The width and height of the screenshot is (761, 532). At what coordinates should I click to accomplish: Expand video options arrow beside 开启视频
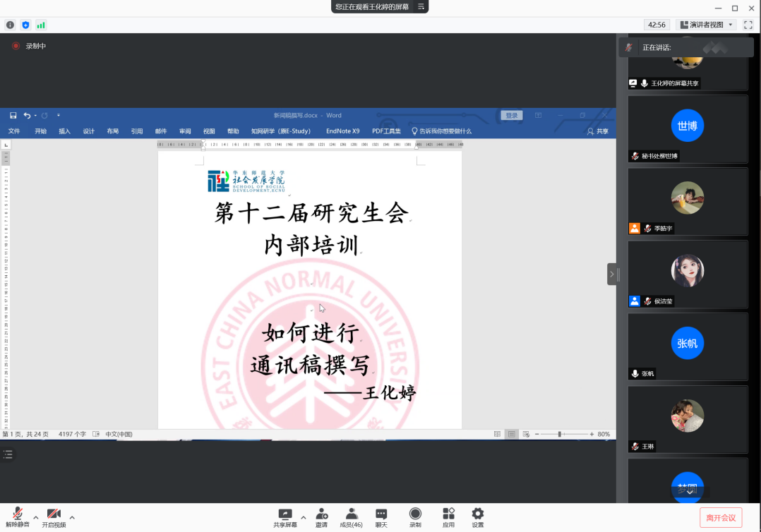[72, 517]
